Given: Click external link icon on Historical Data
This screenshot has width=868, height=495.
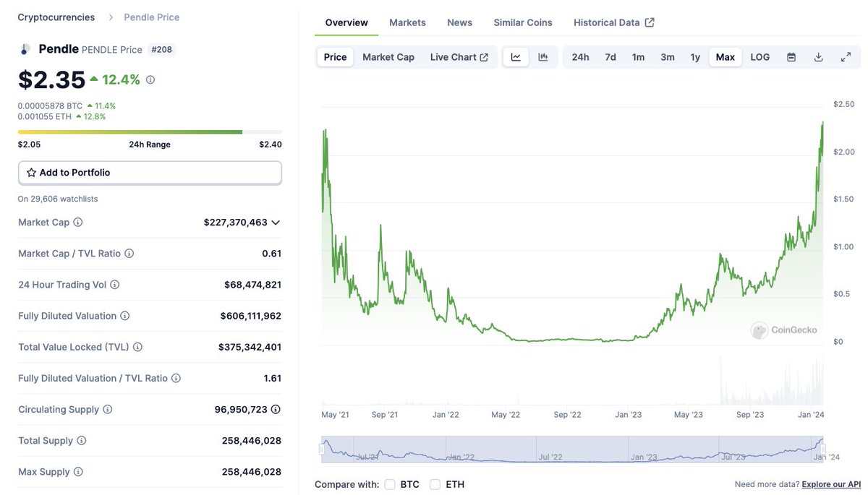Looking at the screenshot, I should point(650,22).
